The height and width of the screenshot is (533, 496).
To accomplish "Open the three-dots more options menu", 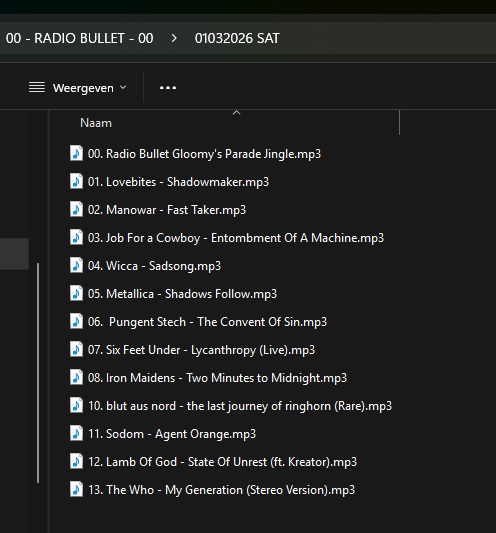I will pyautogui.click(x=168, y=88).
